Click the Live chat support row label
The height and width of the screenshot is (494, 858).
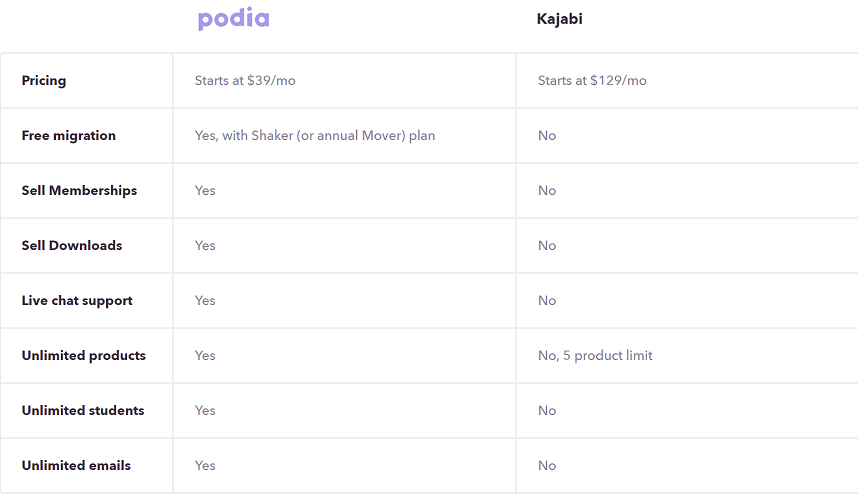click(77, 301)
